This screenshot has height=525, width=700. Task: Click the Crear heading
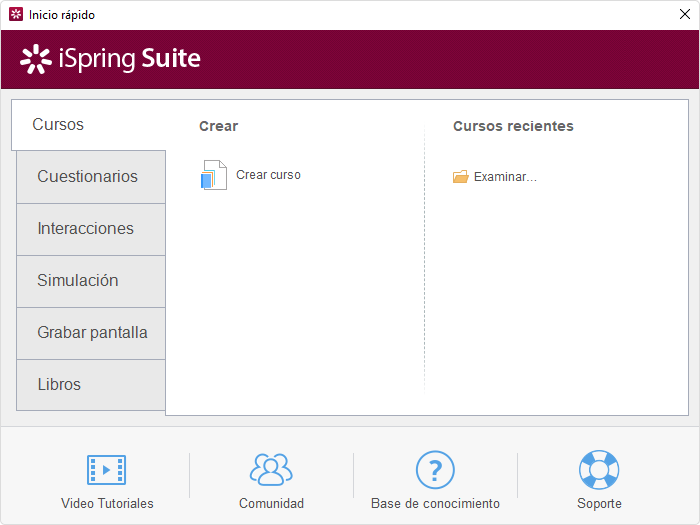click(x=219, y=126)
